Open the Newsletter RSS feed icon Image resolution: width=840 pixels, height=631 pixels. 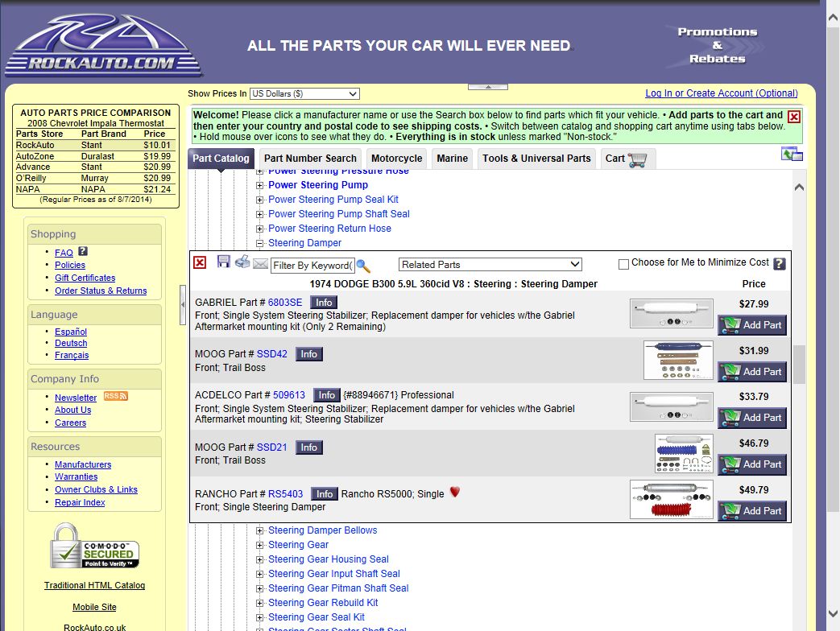coord(116,396)
